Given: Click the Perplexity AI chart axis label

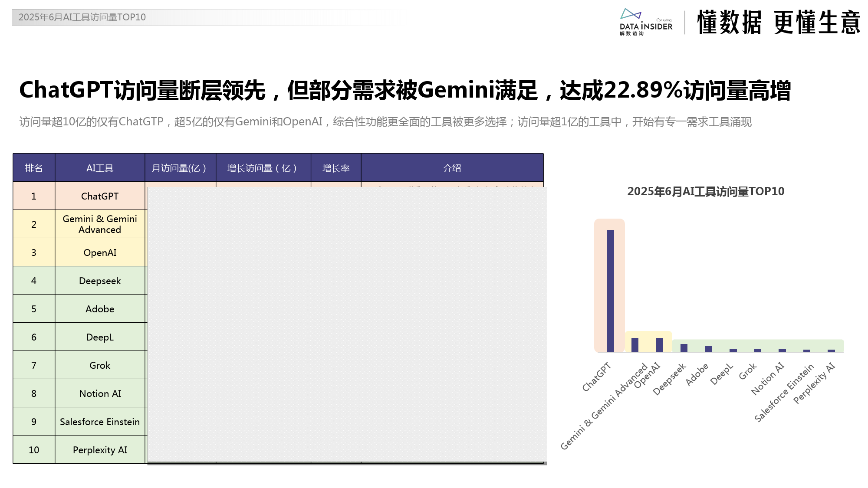Looking at the screenshot, I should [x=814, y=383].
